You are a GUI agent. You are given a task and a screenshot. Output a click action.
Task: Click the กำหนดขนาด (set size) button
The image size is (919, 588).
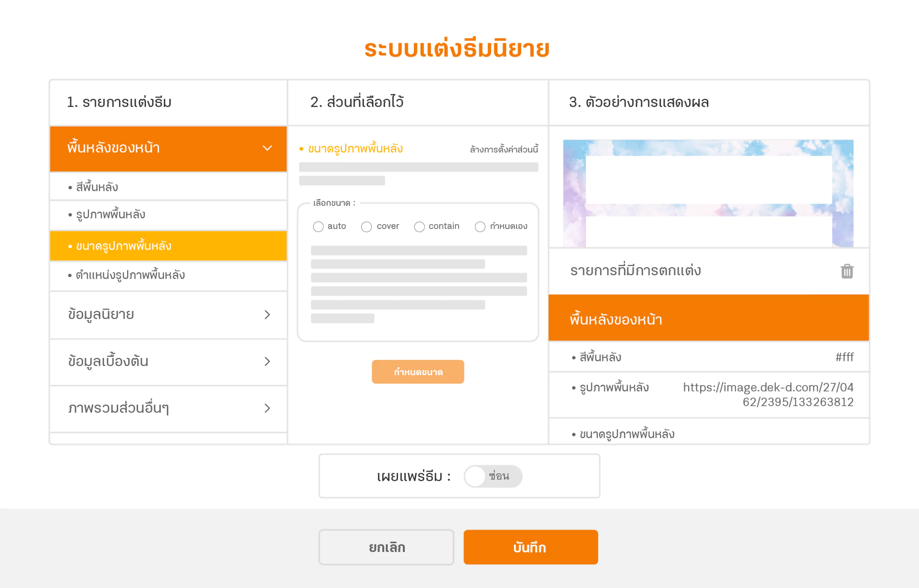point(418,372)
